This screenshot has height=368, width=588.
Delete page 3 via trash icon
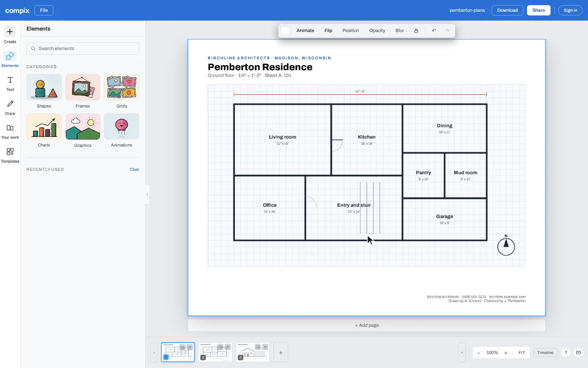tap(265, 347)
